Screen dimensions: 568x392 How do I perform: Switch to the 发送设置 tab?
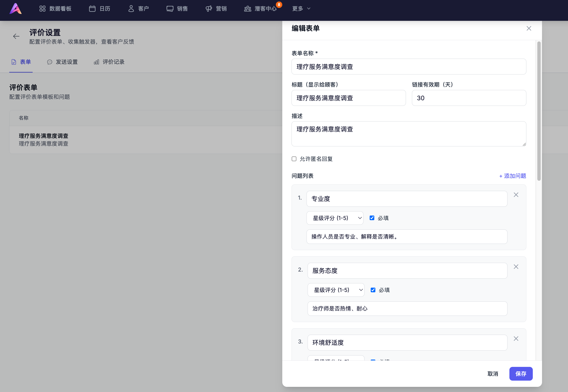pos(62,62)
